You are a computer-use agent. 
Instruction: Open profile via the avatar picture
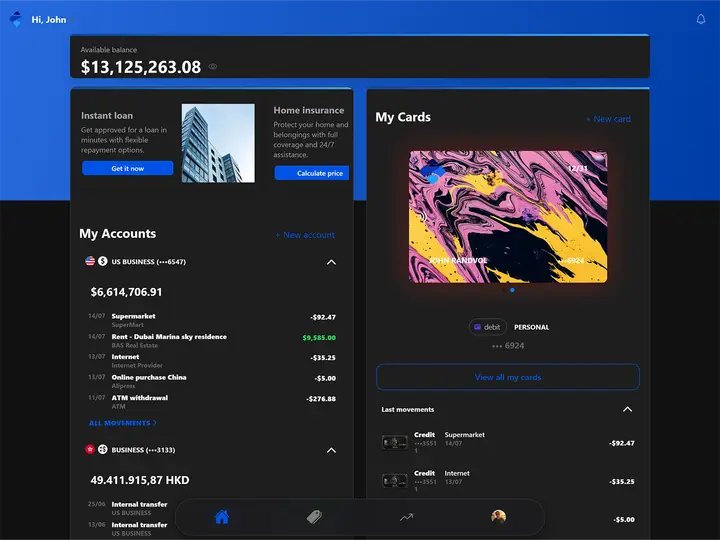(498, 517)
